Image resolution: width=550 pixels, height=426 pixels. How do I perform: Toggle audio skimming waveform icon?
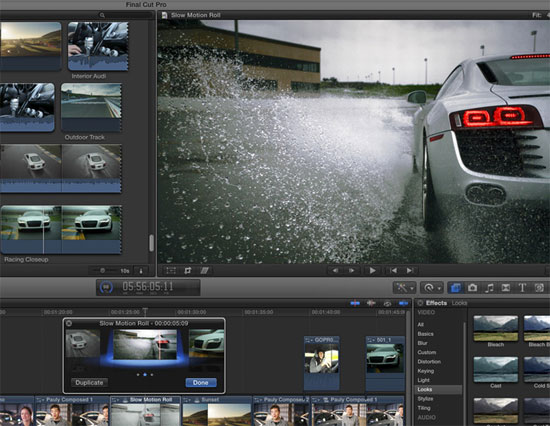[371, 303]
